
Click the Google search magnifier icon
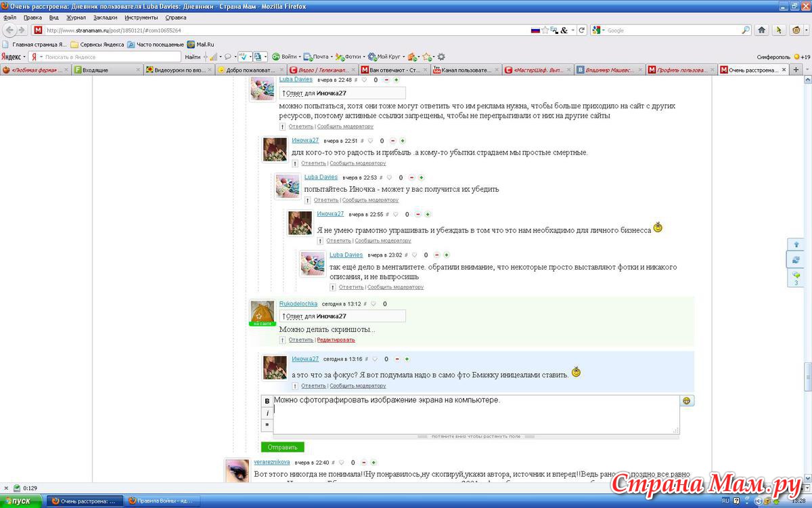click(746, 30)
